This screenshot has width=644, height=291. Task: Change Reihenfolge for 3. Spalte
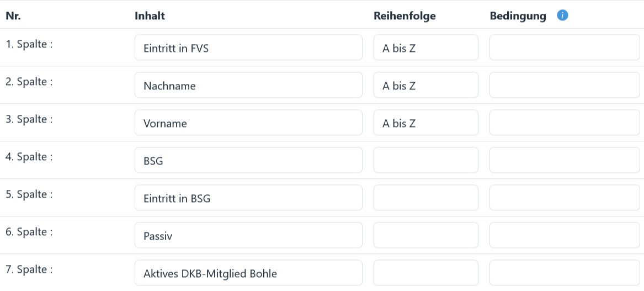tap(425, 123)
